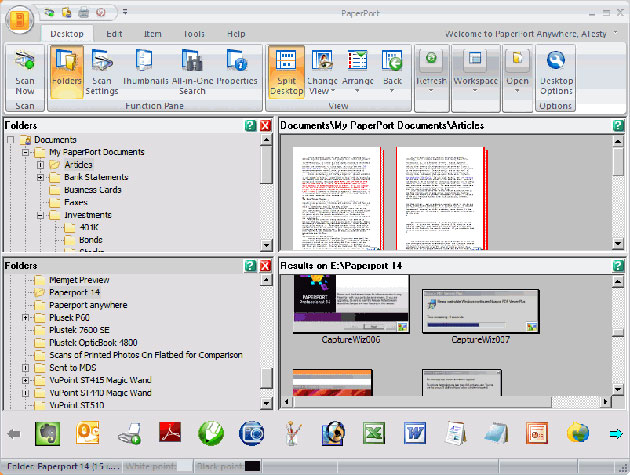Close the upper Folders pane with red X
This screenshot has height=475, width=630.
[x=265, y=125]
